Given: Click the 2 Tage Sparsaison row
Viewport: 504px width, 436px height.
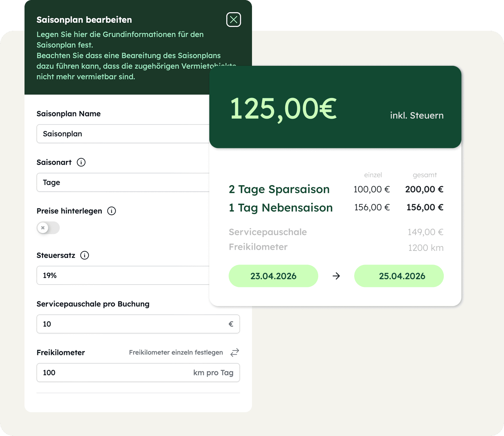Looking at the screenshot, I should [x=279, y=189].
